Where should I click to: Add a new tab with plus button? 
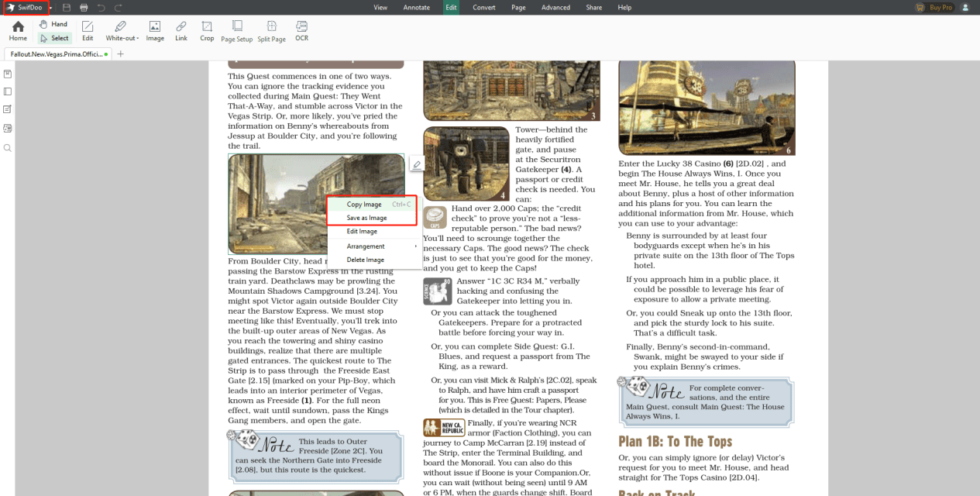[120, 54]
